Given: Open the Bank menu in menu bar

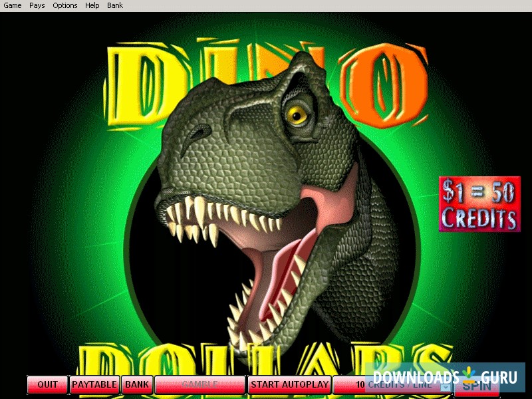Looking at the screenshot, I should pos(115,5).
